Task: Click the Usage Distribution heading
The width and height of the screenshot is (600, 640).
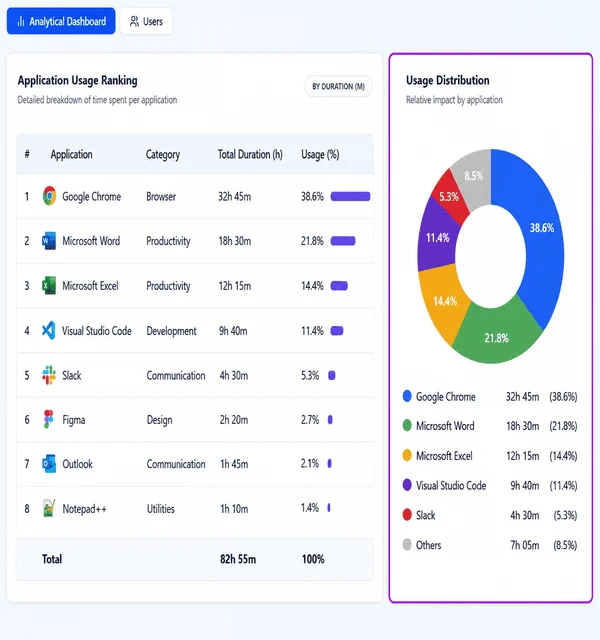Action: point(448,80)
